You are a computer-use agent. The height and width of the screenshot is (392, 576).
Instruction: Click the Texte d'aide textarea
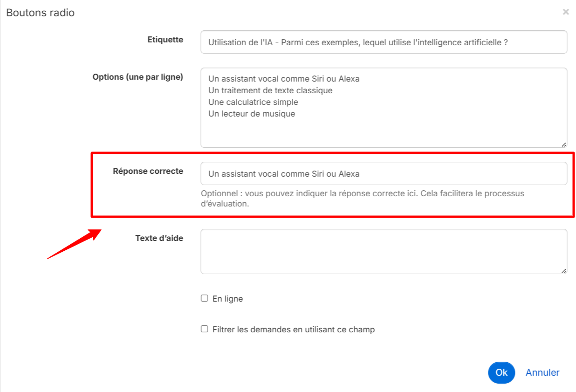click(x=383, y=251)
